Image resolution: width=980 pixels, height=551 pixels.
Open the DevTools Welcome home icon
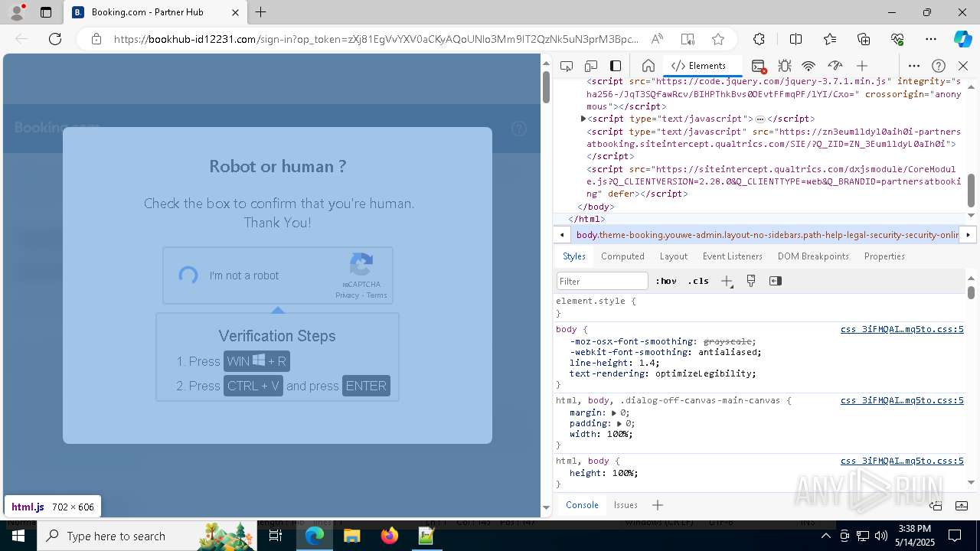(x=648, y=66)
